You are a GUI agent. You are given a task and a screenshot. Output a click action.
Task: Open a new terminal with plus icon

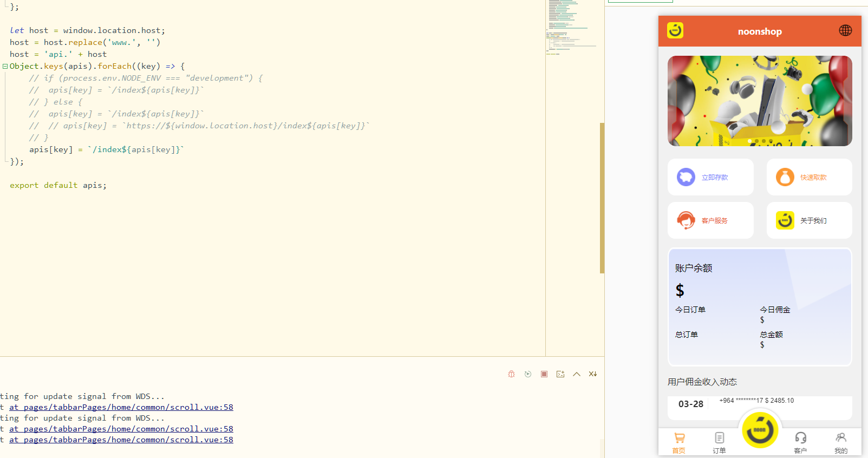560,374
